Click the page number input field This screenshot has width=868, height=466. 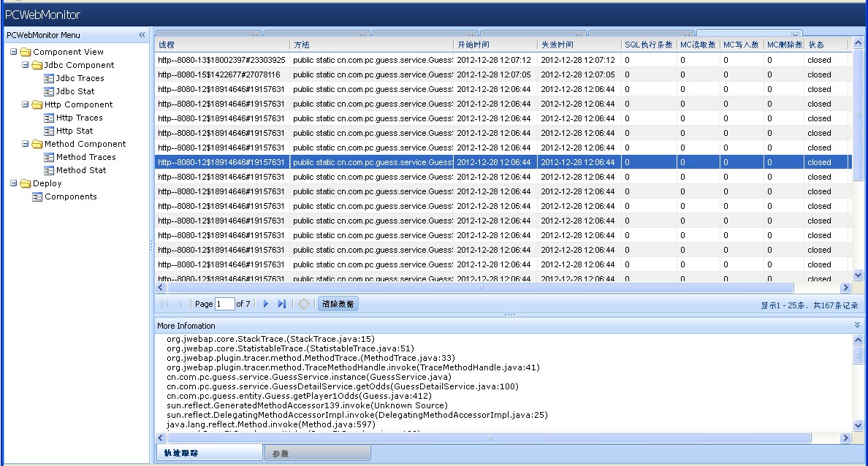(x=225, y=304)
